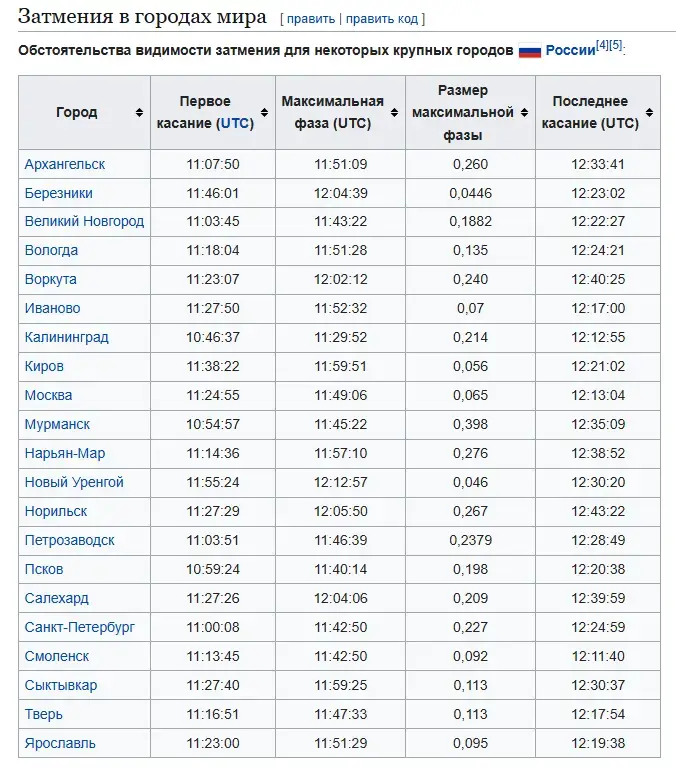Open footnote reference [5]

pyautogui.click(x=616, y=45)
